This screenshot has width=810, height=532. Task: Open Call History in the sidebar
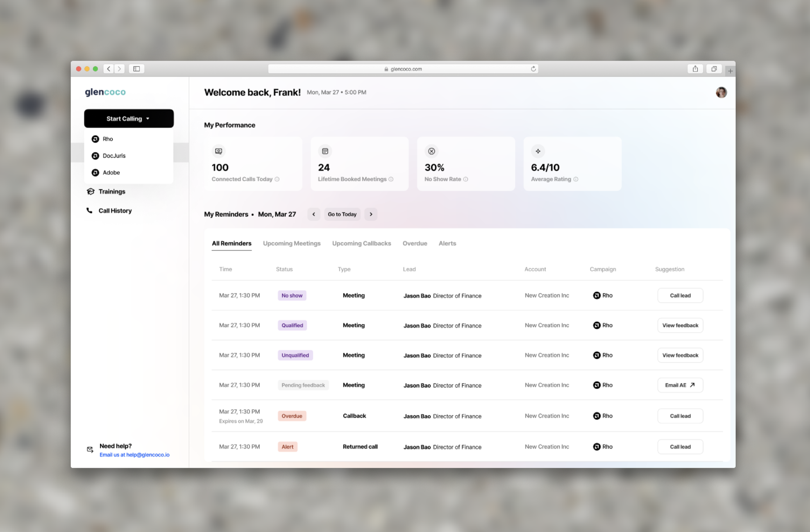coord(115,211)
